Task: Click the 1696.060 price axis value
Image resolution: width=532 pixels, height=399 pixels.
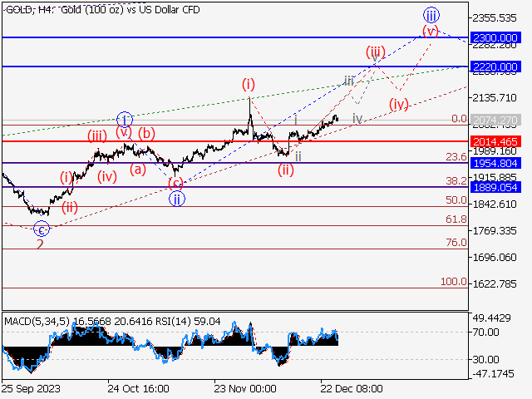Action: tap(495, 257)
